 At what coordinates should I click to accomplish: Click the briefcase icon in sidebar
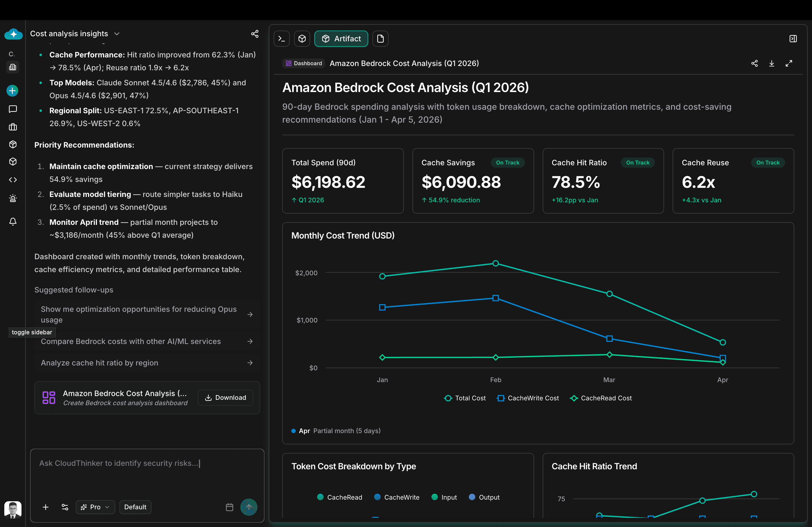click(13, 127)
